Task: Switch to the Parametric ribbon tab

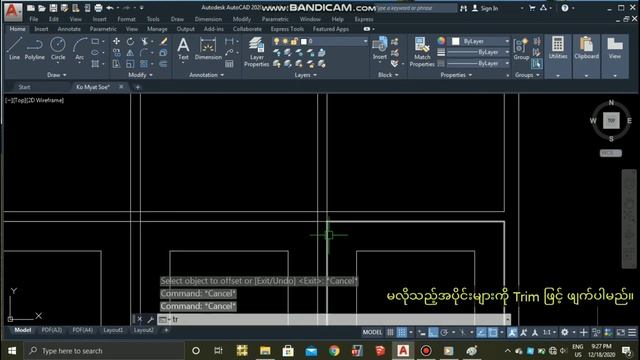Action: coord(103,29)
